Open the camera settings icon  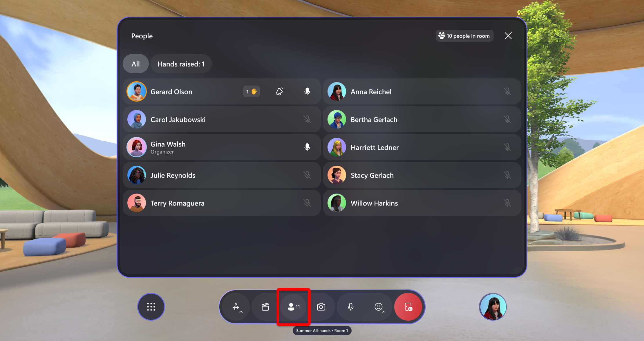pyautogui.click(x=322, y=307)
